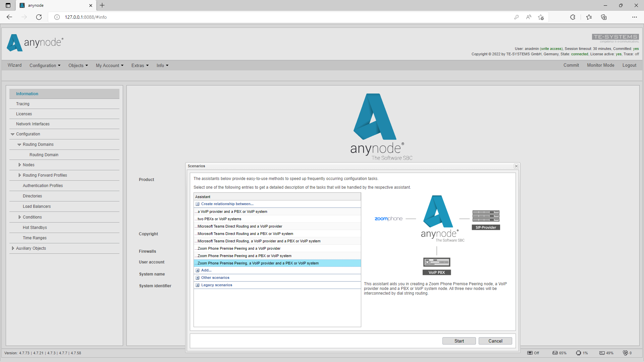This screenshot has height=362, width=644.
Task: Open the tab actions icon in the title bar
Action: coord(8,5)
